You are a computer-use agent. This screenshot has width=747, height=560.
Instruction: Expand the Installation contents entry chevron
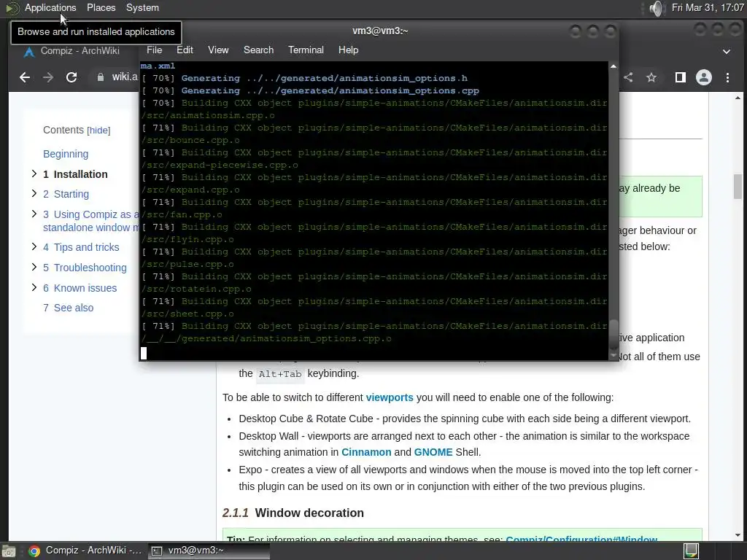34,174
